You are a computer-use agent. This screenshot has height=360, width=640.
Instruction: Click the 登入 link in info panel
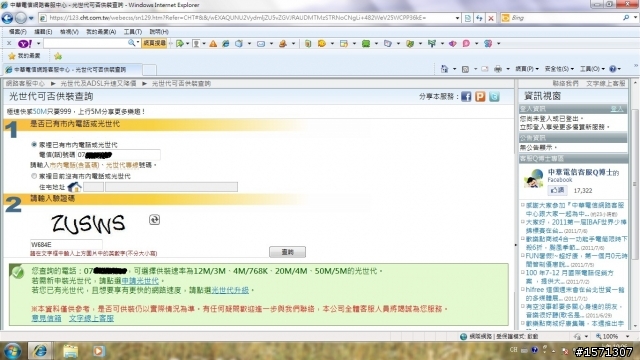(617, 109)
